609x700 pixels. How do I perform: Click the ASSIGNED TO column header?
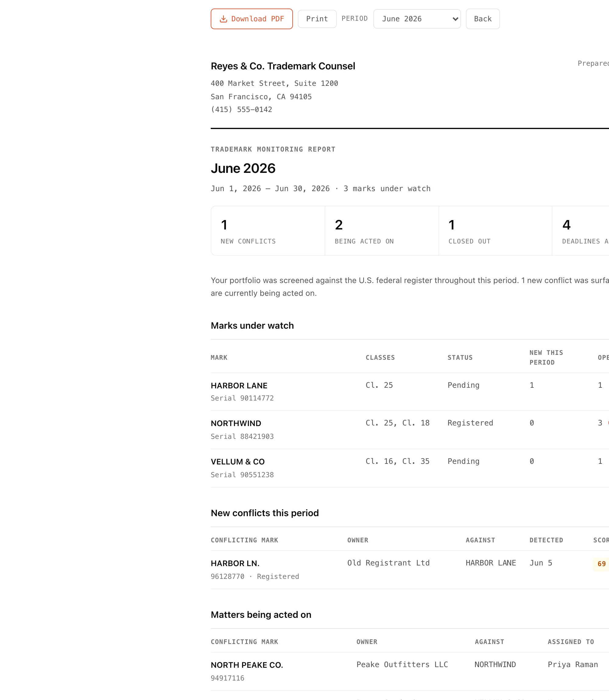[571, 642]
